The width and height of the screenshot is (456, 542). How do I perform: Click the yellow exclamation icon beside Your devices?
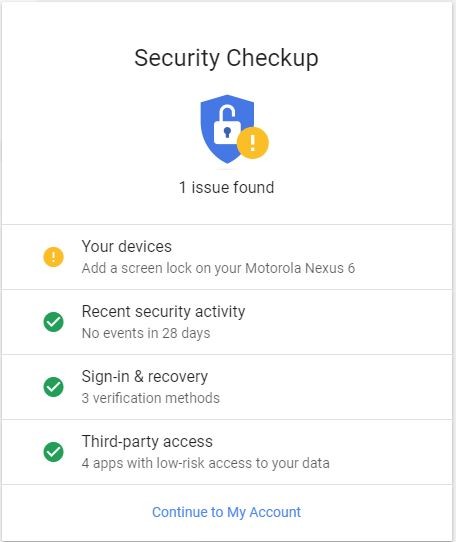pyautogui.click(x=53, y=257)
